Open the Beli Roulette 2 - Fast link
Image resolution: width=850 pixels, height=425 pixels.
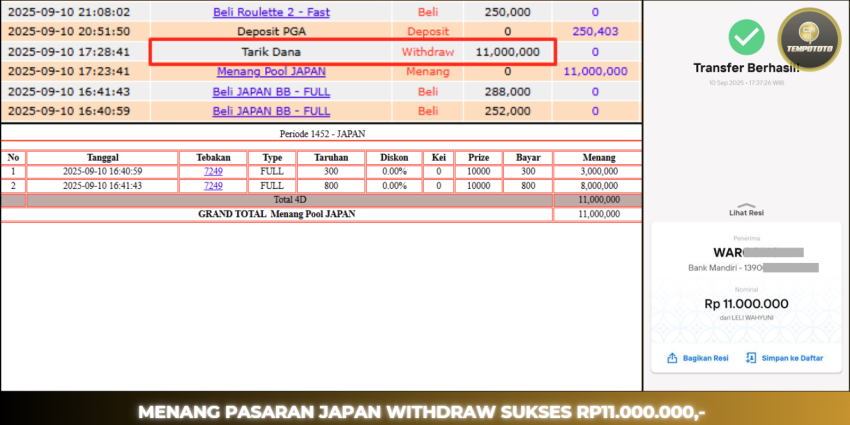(x=271, y=12)
